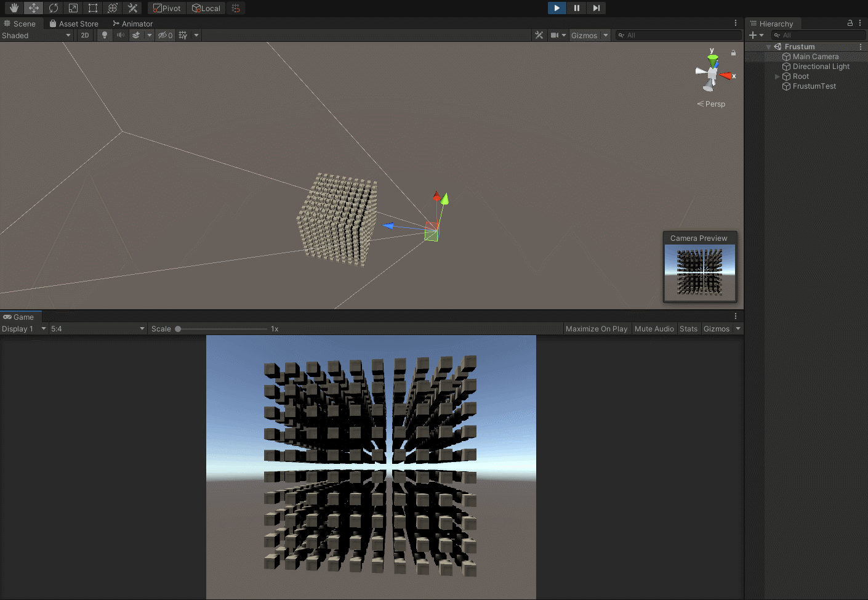
Task: Toggle Game view Gizmos
Action: pos(717,328)
